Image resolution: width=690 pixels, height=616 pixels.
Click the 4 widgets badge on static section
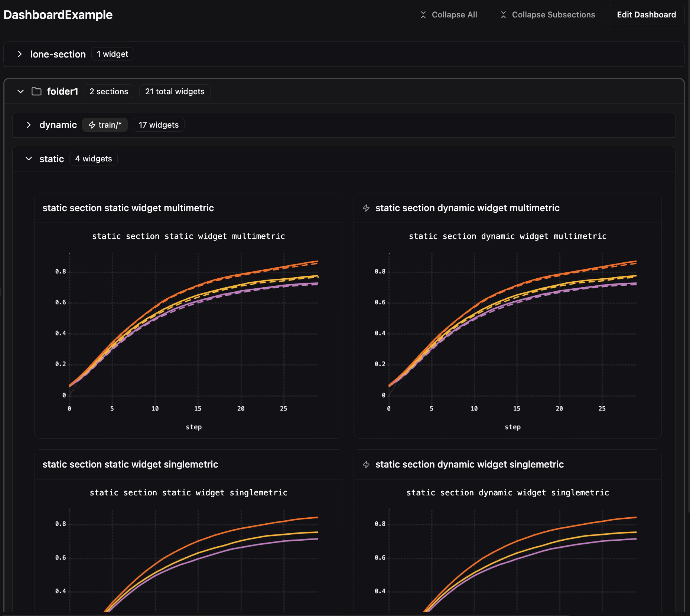click(x=93, y=159)
